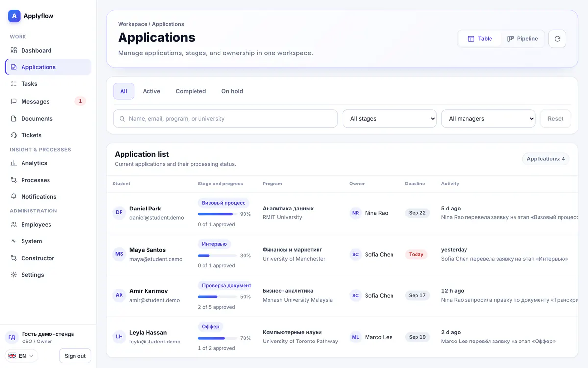
Task: Click the University of Toronto Pathway text
Action: [x=300, y=341]
